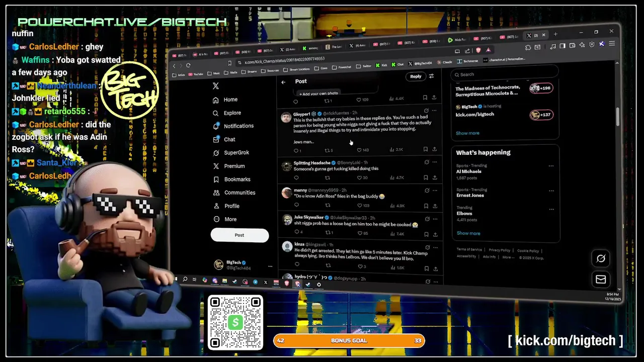The image size is (644, 362).
Task: Open more options on manny reply
Action: [x=435, y=190]
